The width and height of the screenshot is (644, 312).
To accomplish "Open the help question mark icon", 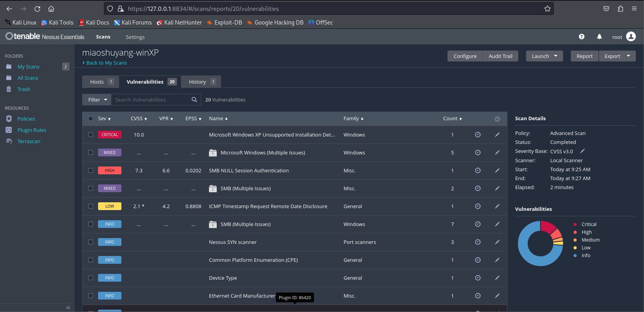I will pyautogui.click(x=581, y=37).
